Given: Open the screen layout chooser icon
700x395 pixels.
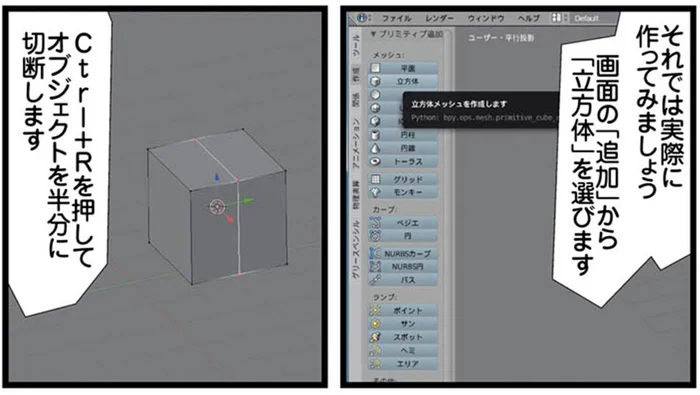Looking at the screenshot, I should click(556, 18).
